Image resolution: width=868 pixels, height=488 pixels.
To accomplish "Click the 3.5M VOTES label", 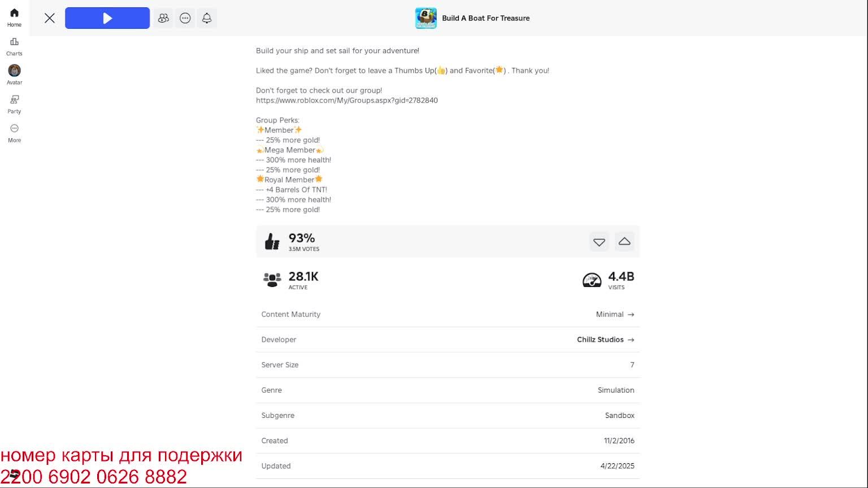I will pos(304,249).
